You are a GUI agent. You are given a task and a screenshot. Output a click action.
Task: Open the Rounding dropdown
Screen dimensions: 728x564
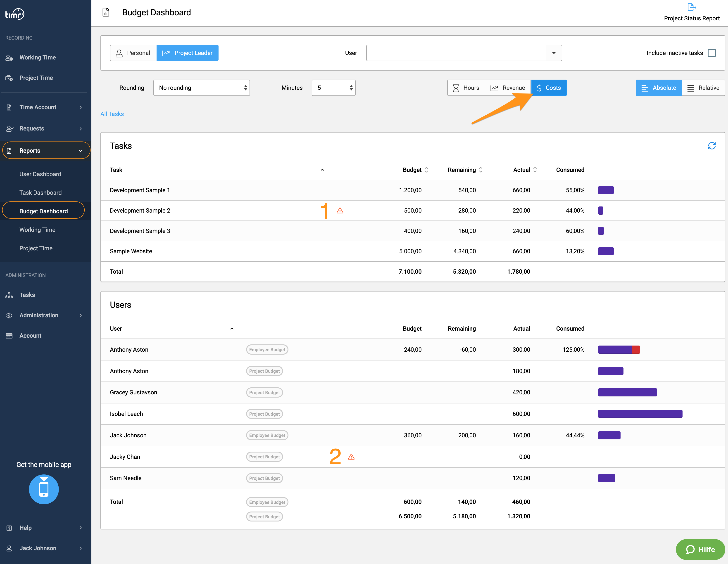(x=201, y=88)
